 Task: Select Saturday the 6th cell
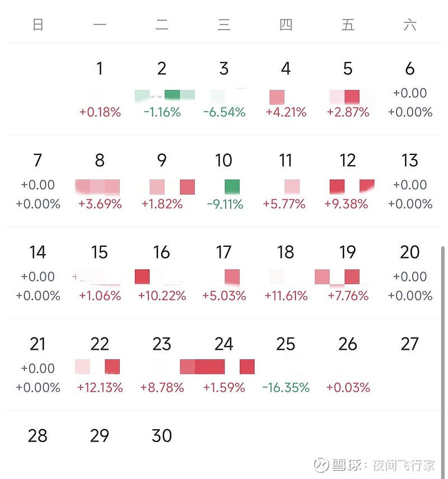[410, 90]
